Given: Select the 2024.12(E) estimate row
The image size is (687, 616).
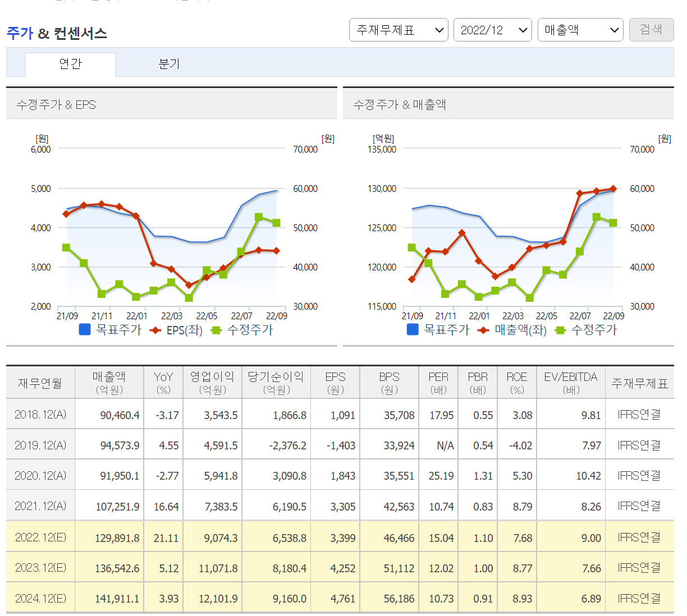Looking at the screenshot, I should click(340, 598).
